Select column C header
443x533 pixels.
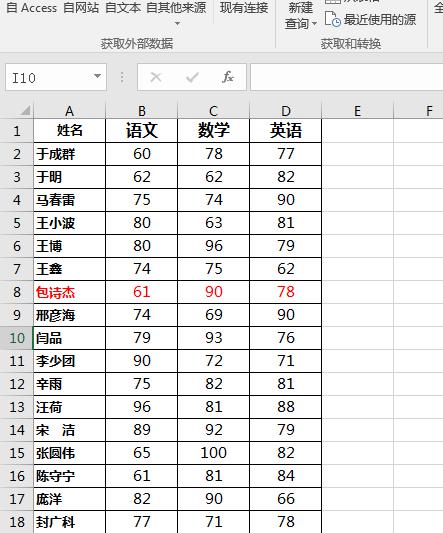(214, 111)
